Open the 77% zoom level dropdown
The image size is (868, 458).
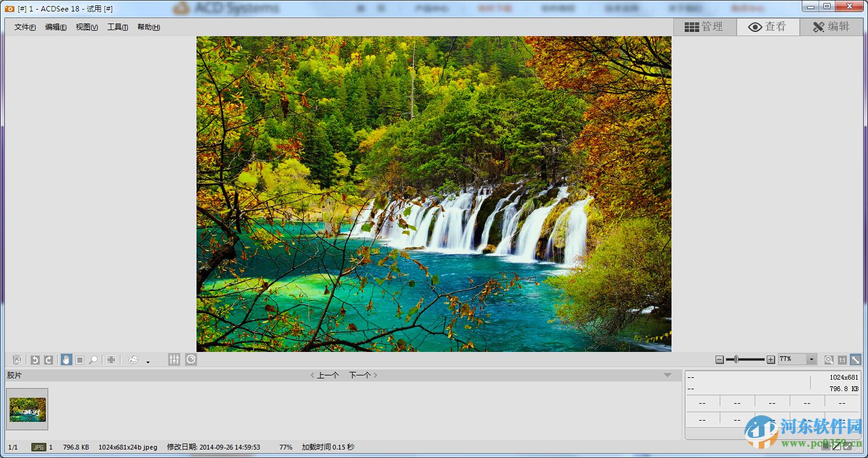pyautogui.click(x=811, y=359)
